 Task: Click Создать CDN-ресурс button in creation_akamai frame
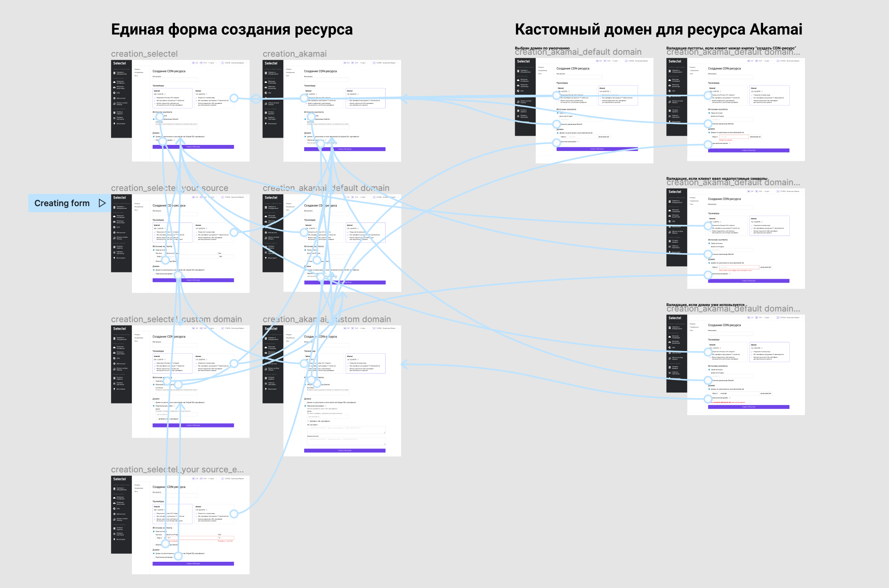point(345,149)
